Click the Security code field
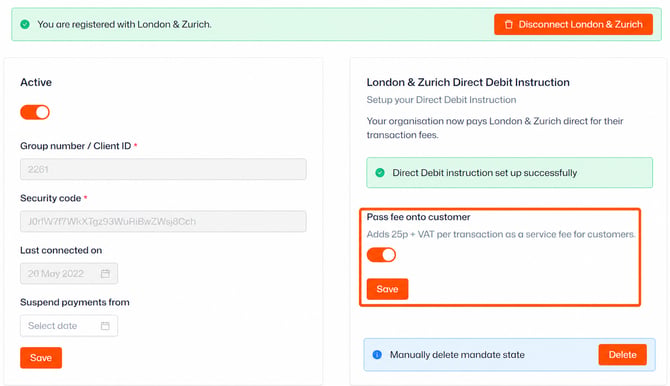Viewport: 670px width, 386px height. (x=163, y=221)
